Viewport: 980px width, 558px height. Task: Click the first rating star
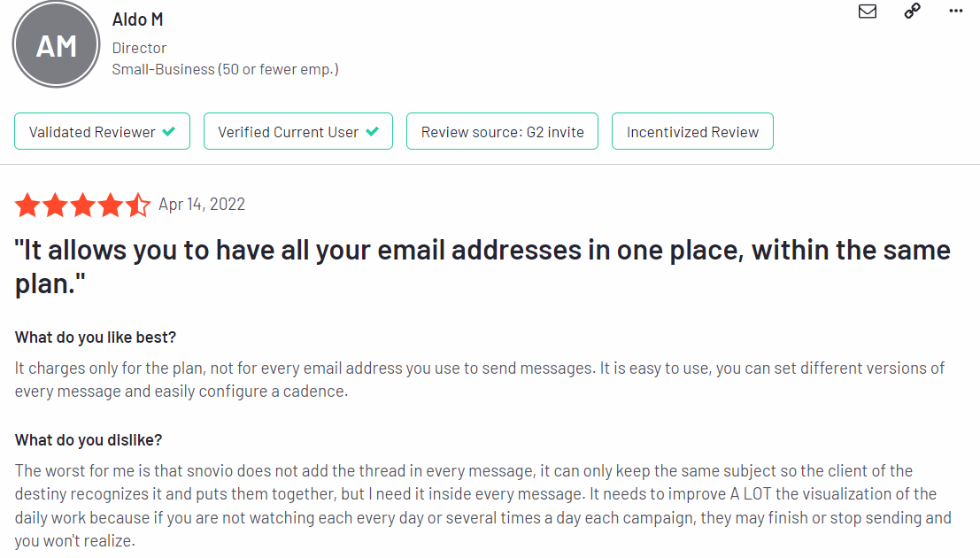click(27, 205)
